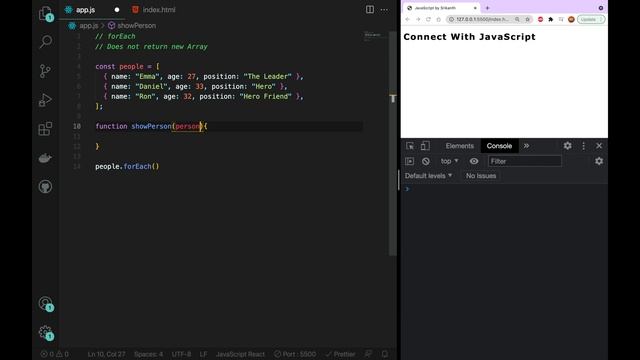
Task: Open console settings gear
Action: 599,161
